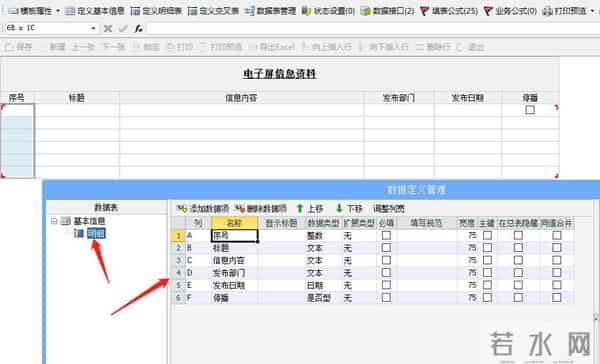
Task: Open 模板属性 template properties
Action: [x=30, y=11]
